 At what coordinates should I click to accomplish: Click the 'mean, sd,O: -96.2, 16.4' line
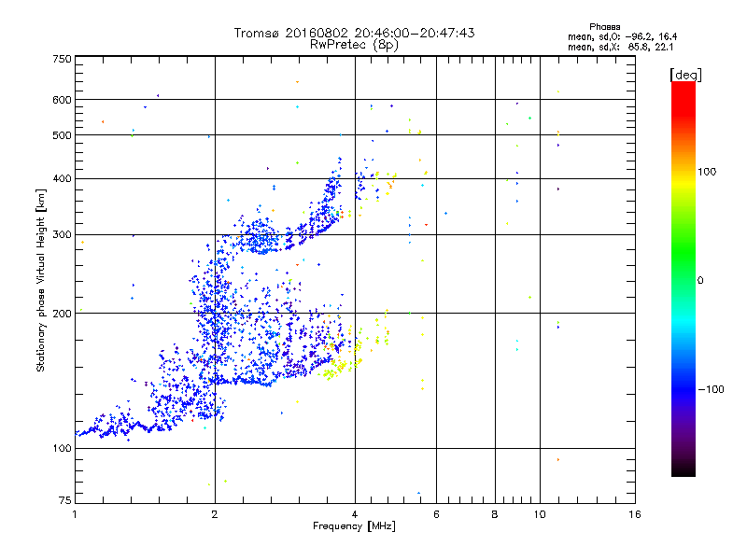622,36
